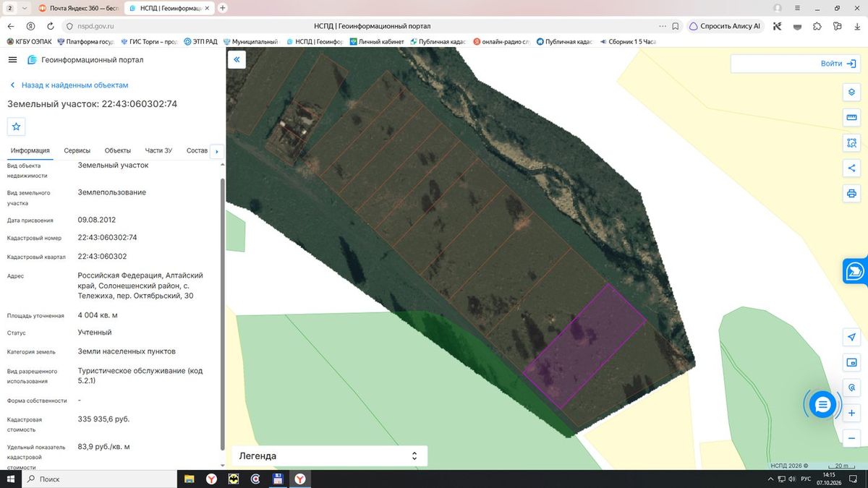Click the 335 935,6 руб. cadastral value

click(103, 419)
